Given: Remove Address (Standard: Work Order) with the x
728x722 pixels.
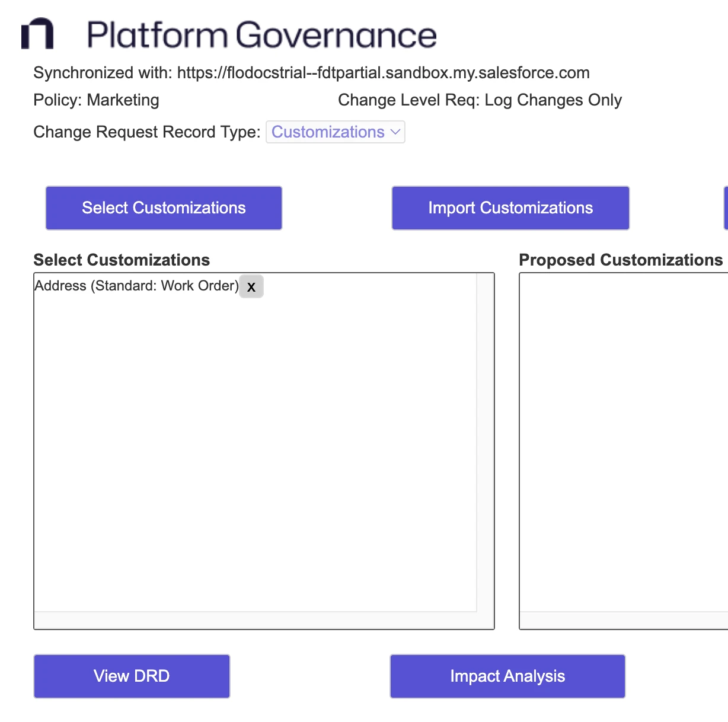Looking at the screenshot, I should (251, 287).
